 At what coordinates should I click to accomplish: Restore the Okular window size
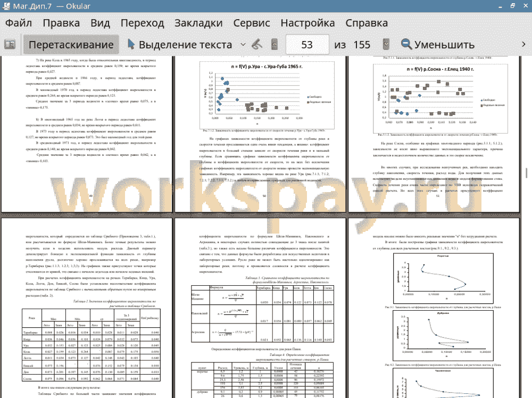click(x=513, y=6)
